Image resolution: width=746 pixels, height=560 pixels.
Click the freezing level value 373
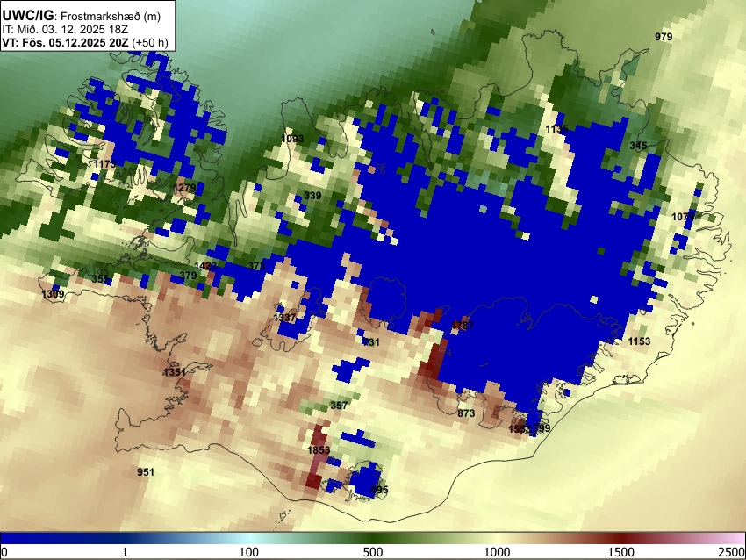coord(256,265)
